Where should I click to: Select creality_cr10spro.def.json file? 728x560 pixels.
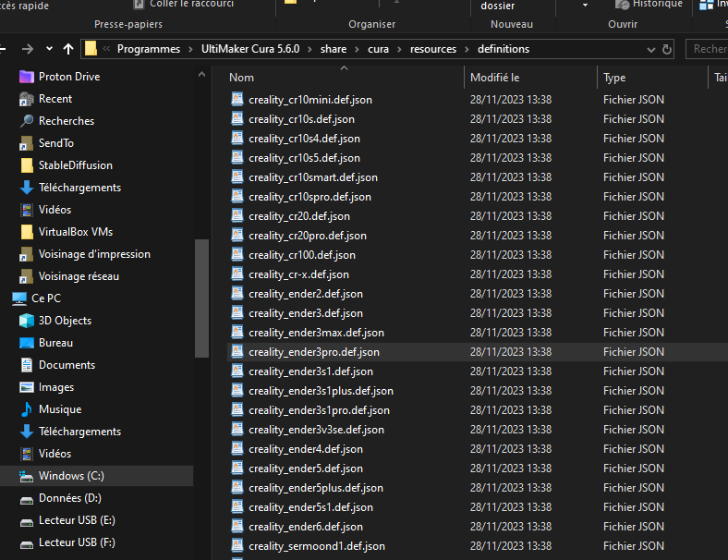[x=309, y=197]
